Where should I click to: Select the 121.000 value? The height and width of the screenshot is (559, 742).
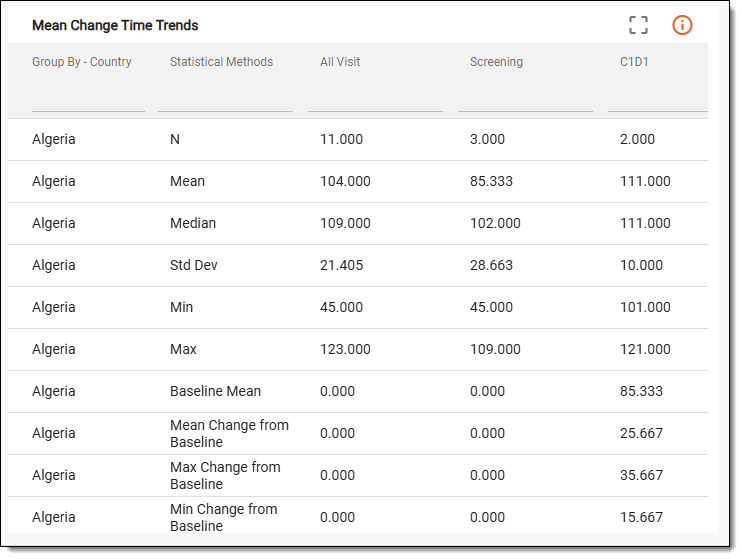pyautogui.click(x=645, y=349)
